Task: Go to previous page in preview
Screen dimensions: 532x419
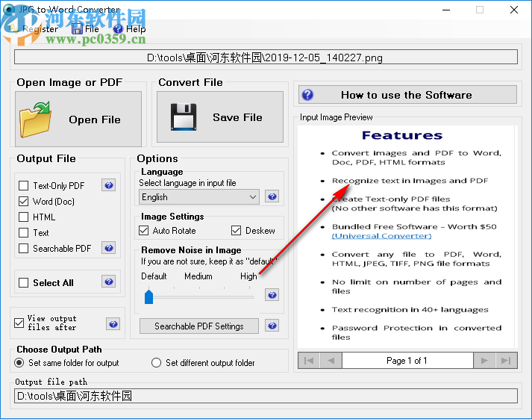Action: coord(331,361)
